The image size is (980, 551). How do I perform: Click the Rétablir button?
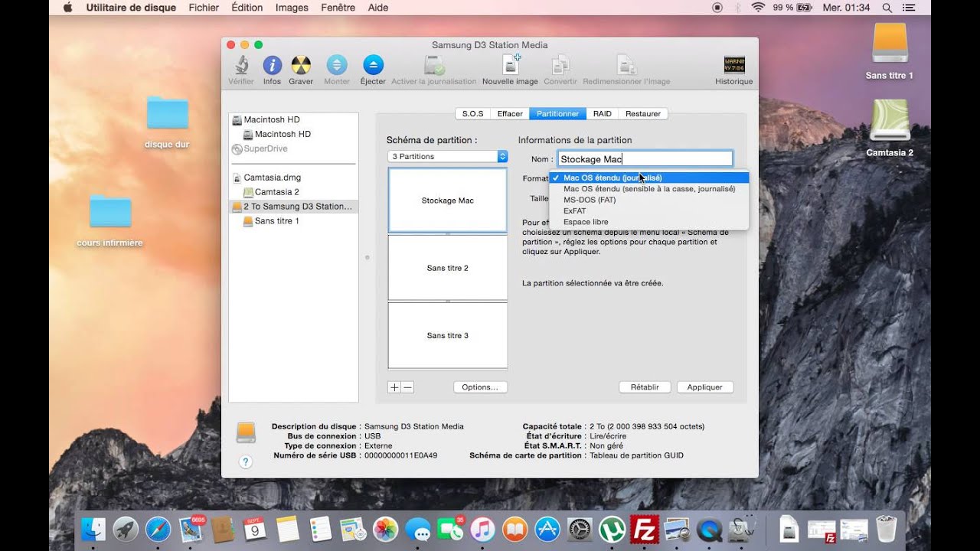click(645, 387)
